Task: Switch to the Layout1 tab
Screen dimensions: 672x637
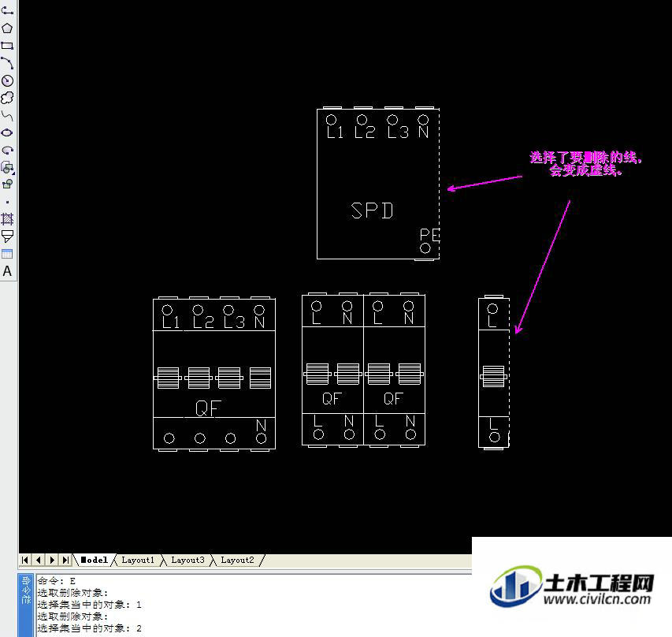Action: click(138, 560)
